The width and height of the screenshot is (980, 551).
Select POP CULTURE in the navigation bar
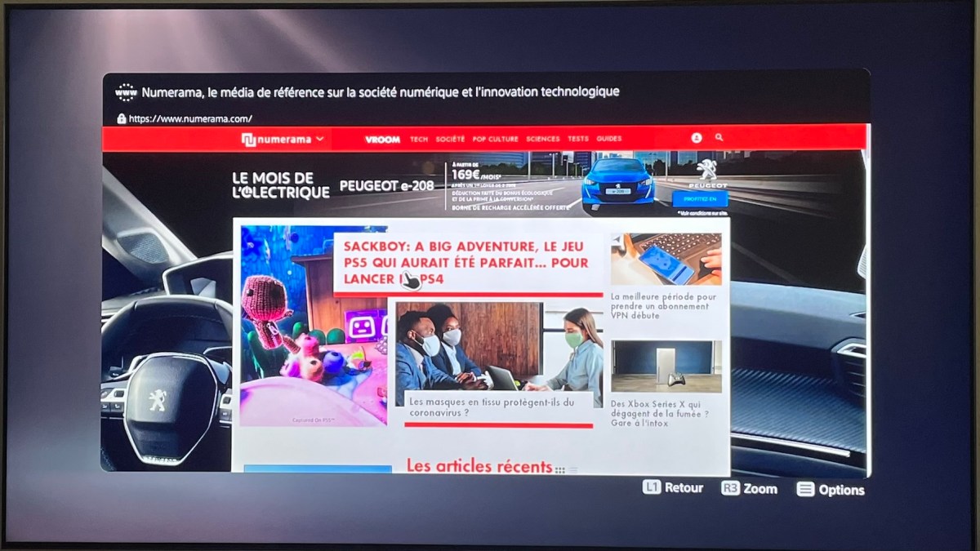tap(495, 140)
